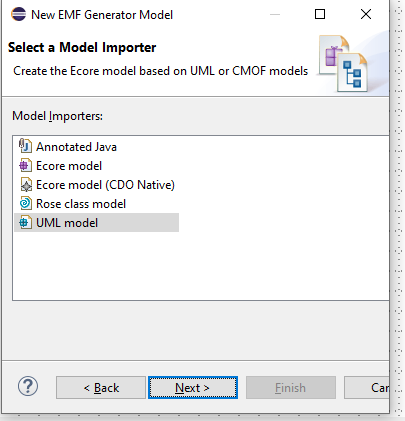Maximize the New EMF Generator Model dialog
The height and width of the screenshot is (421, 405).
(320, 14)
